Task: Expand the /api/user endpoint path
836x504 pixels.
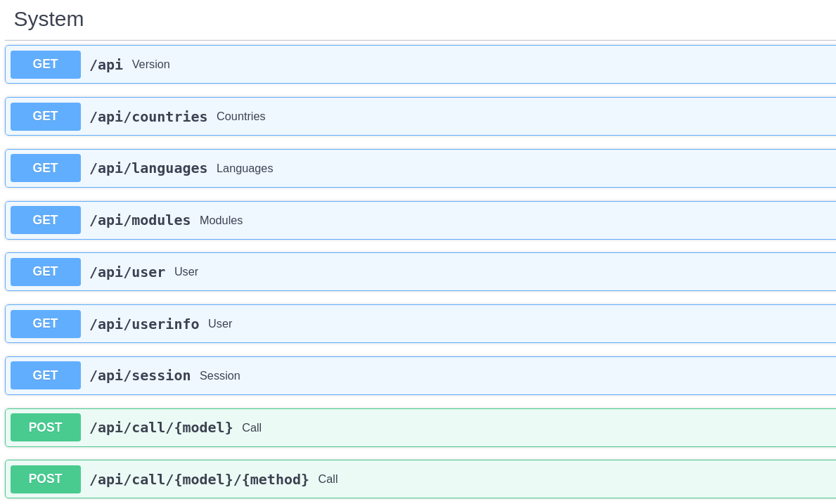Action: pyautogui.click(x=127, y=272)
